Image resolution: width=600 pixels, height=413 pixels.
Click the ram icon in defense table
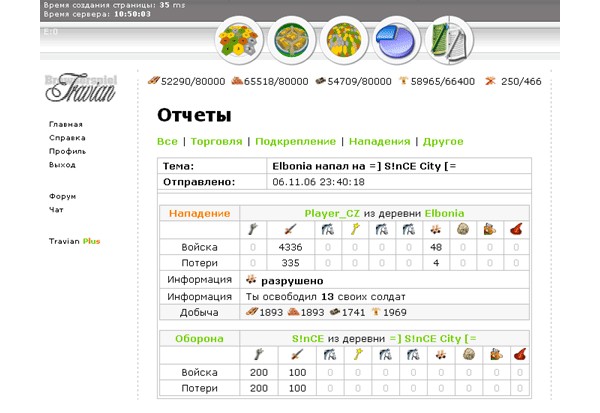441,355
